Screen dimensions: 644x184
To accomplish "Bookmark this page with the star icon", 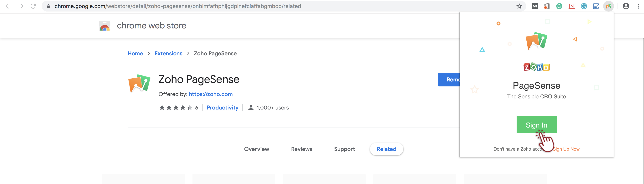I will (x=519, y=6).
